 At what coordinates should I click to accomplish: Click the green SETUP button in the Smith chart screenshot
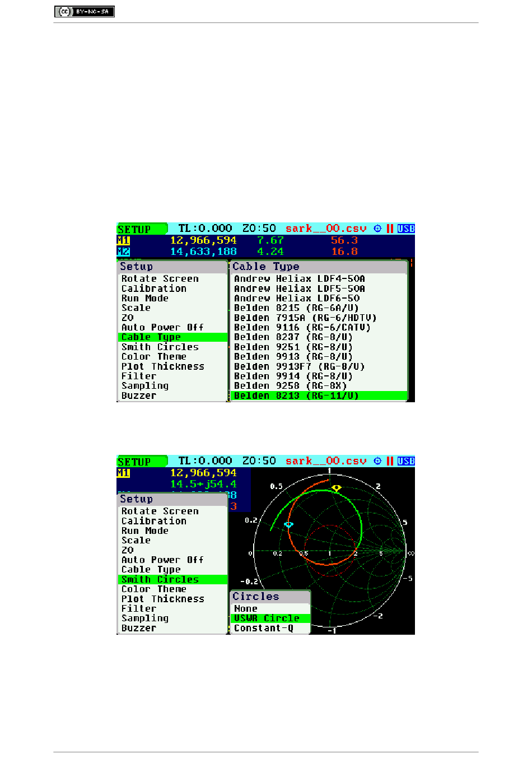(142, 462)
